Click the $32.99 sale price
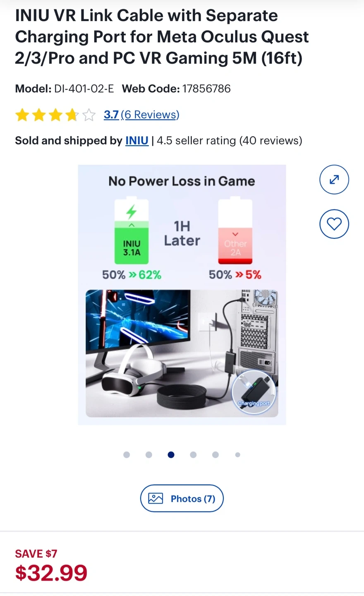This screenshot has height=596, width=364. pyautogui.click(x=51, y=573)
